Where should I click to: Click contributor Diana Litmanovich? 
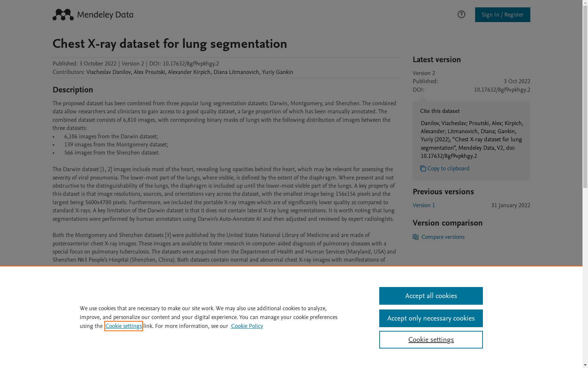coord(236,72)
